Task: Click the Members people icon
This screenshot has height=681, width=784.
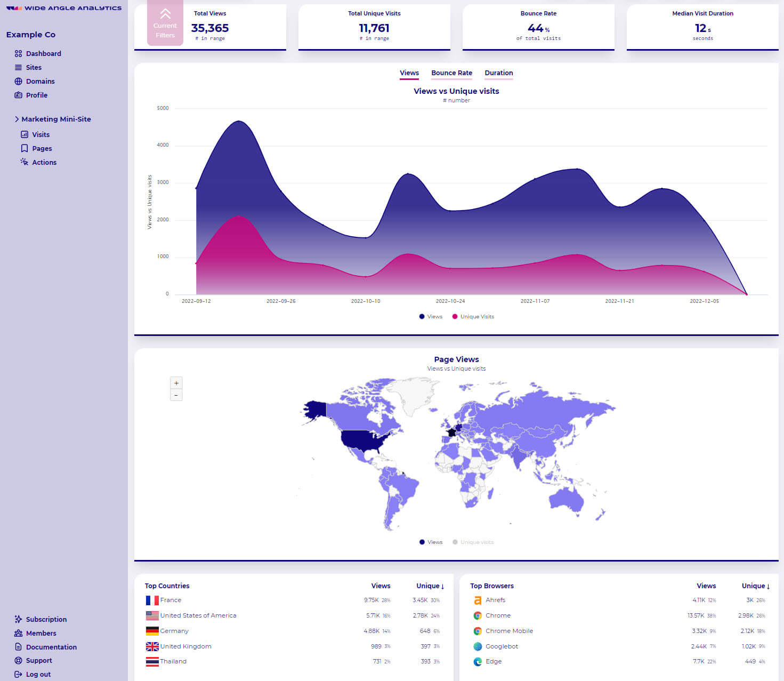Action: [18, 633]
